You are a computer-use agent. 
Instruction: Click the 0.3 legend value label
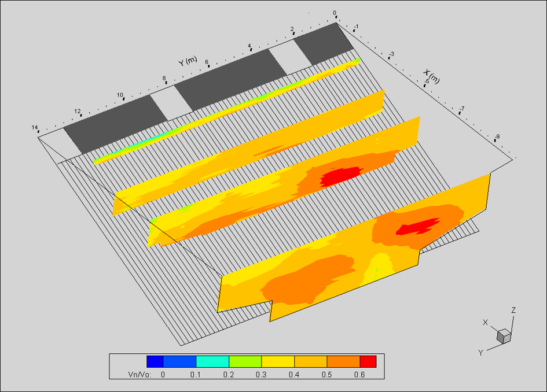click(x=261, y=375)
